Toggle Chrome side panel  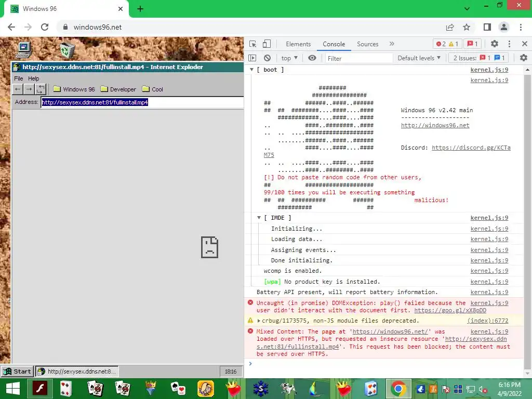tap(487, 27)
